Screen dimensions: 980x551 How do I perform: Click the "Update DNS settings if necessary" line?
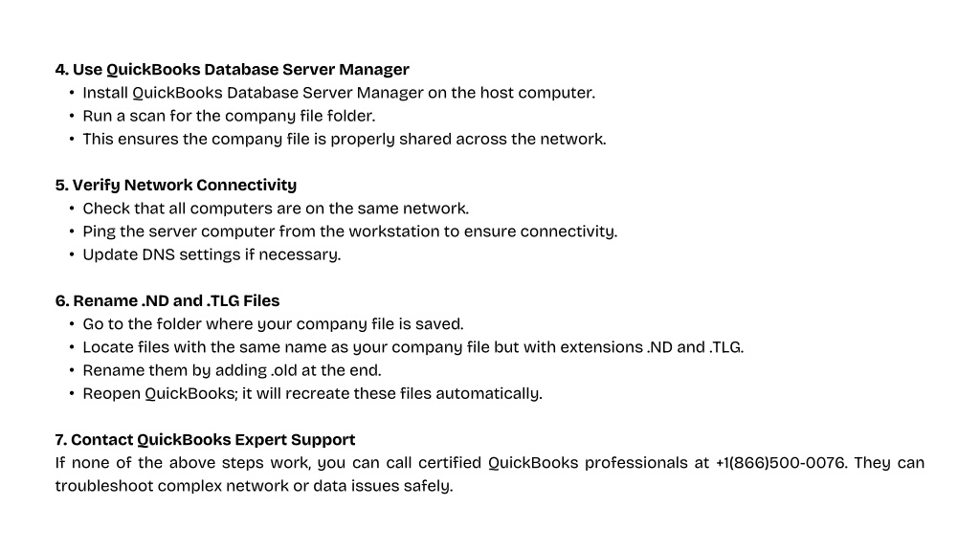tap(212, 254)
